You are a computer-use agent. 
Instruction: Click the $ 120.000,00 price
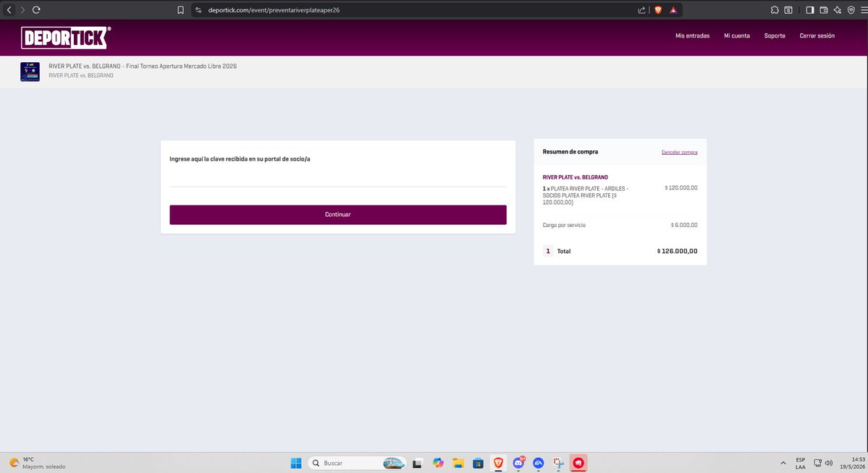[681, 188]
